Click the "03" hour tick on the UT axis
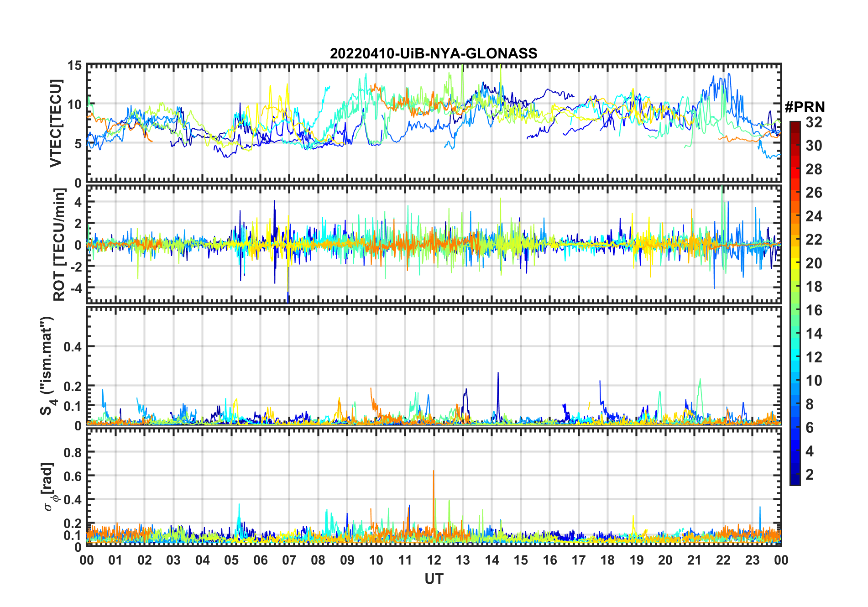 point(173,560)
